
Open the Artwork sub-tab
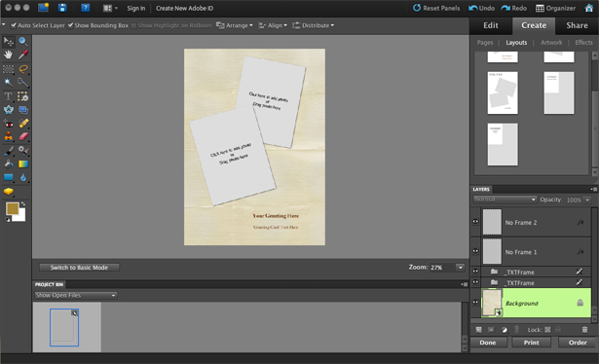(x=551, y=43)
